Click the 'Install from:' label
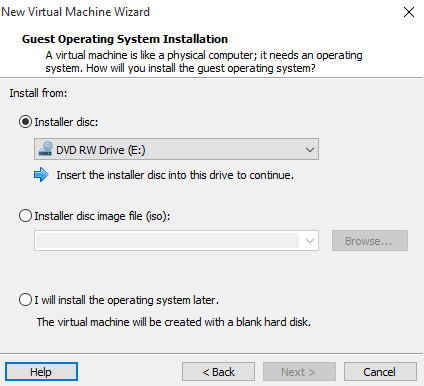424x386 pixels. (x=38, y=93)
